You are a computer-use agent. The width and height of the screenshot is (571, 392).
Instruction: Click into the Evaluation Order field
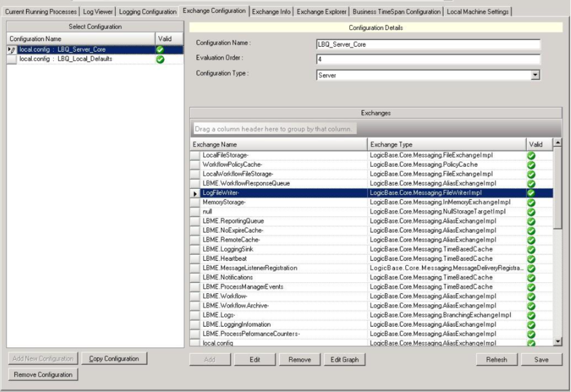coord(428,60)
